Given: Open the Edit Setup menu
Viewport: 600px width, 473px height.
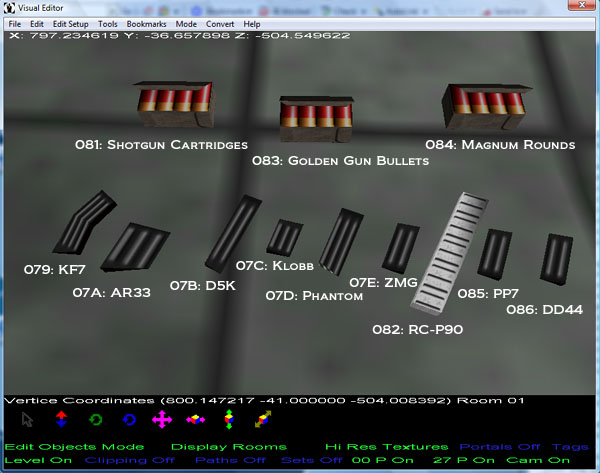Looking at the screenshot, I should click(x=70, y=24).
